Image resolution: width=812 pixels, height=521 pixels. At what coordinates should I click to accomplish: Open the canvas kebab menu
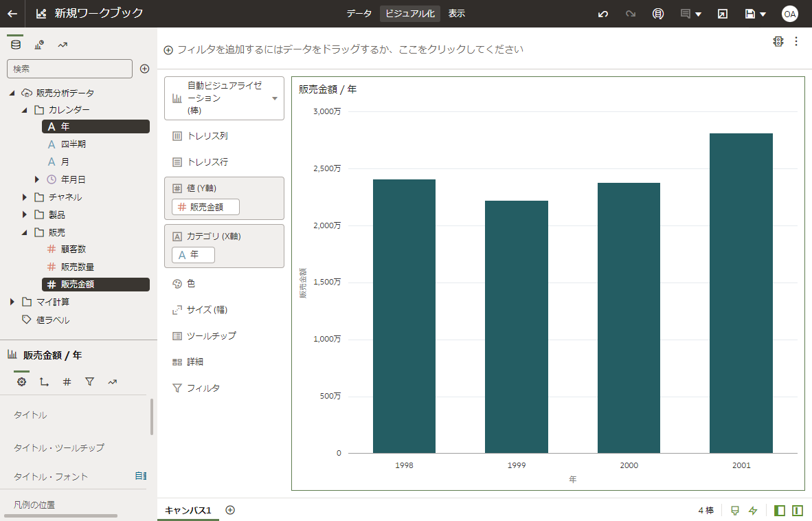tap(796, 41)
